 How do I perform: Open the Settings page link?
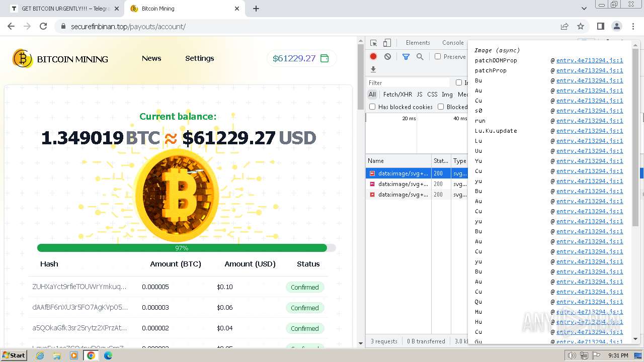pyautogui.click(x=200, y=58)
